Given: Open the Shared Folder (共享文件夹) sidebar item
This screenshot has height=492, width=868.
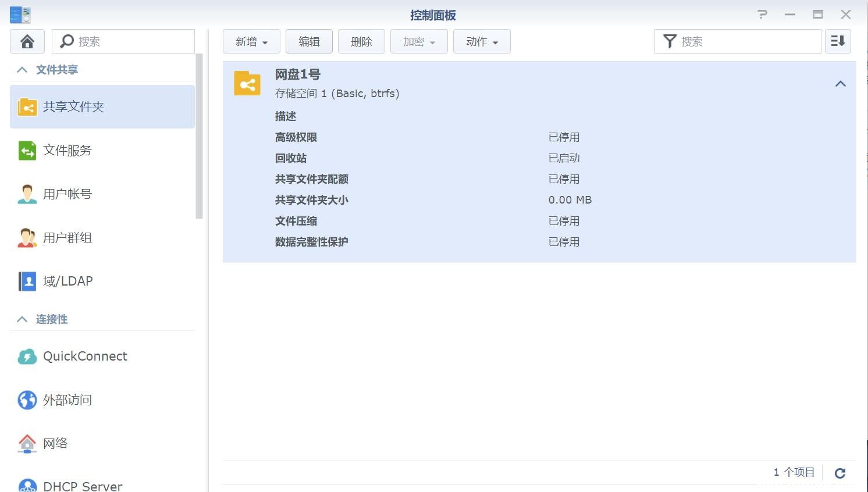Looking at the screenshot, I should (x=102, y=106).
